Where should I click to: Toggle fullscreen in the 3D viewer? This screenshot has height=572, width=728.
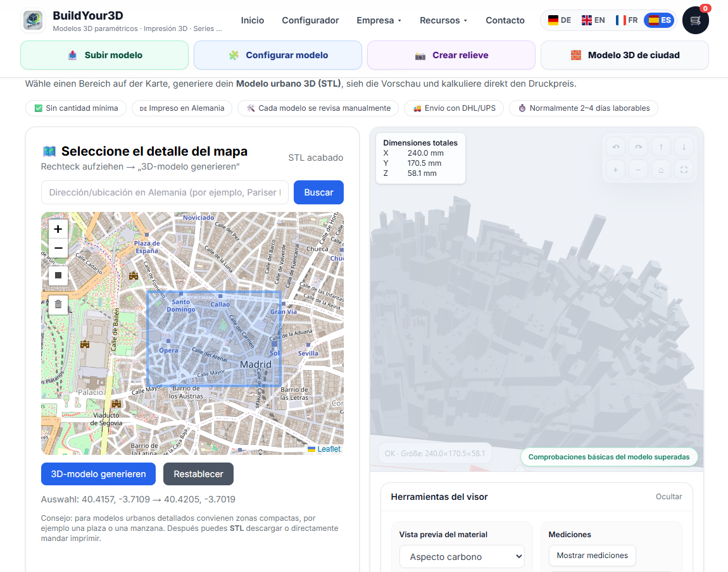pyautogui.click(x=684, y=170)
